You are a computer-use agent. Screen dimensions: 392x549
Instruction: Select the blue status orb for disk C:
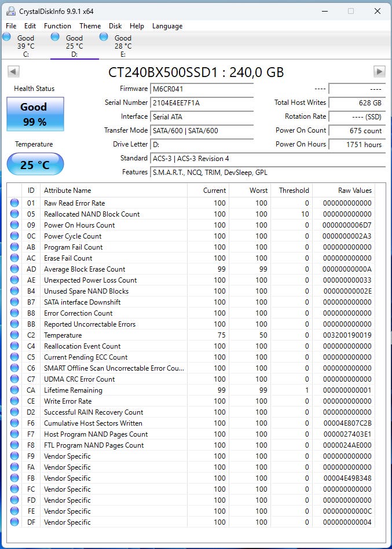[6, 36]
